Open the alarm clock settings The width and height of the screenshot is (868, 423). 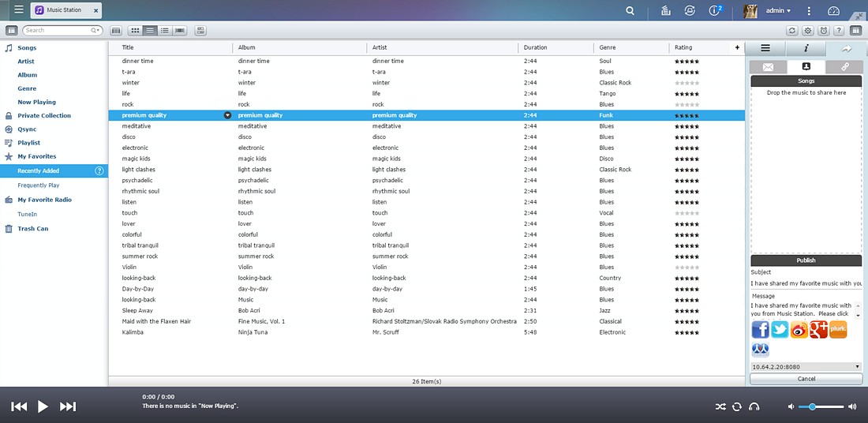point(823,31)
